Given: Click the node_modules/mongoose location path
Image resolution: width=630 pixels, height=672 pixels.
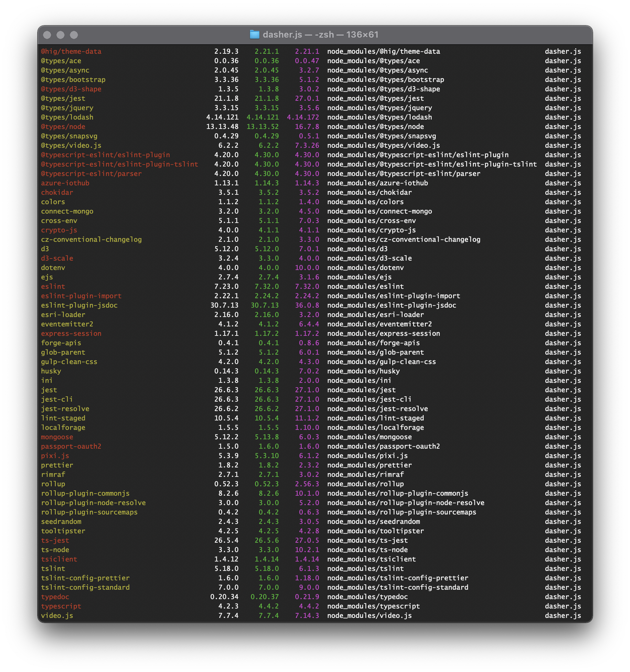Looking at the screenshot, I should click(x=369, y=437).
